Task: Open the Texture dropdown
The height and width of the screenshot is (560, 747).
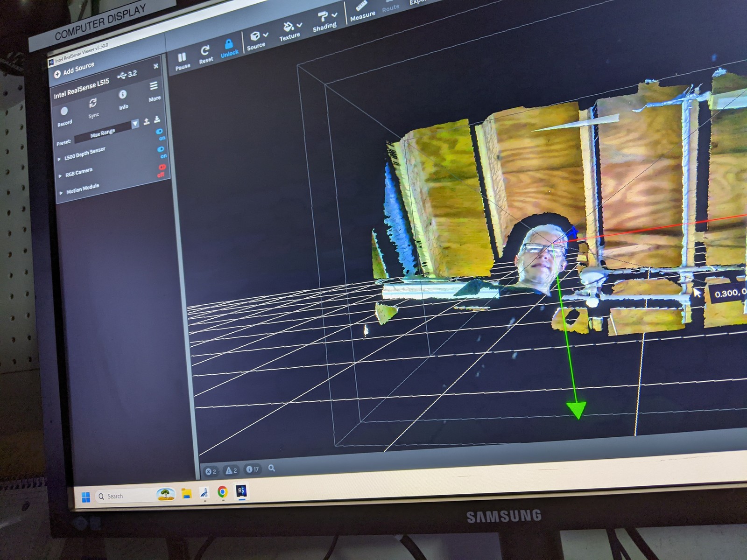Action: 291,31
